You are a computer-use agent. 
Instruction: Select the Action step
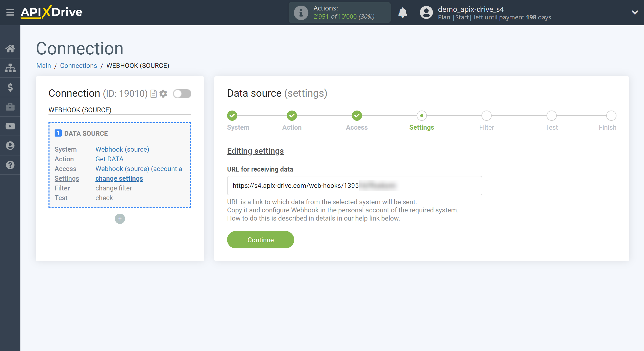[292, 116]
